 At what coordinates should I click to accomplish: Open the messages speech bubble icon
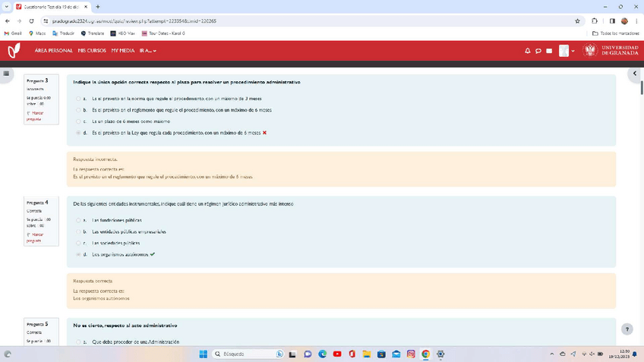538,51
